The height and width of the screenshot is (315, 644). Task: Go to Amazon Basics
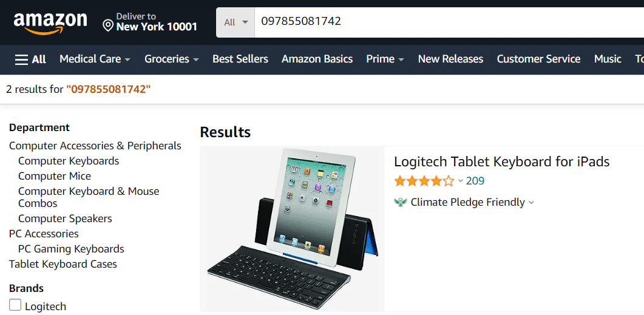tap(317, 59)
